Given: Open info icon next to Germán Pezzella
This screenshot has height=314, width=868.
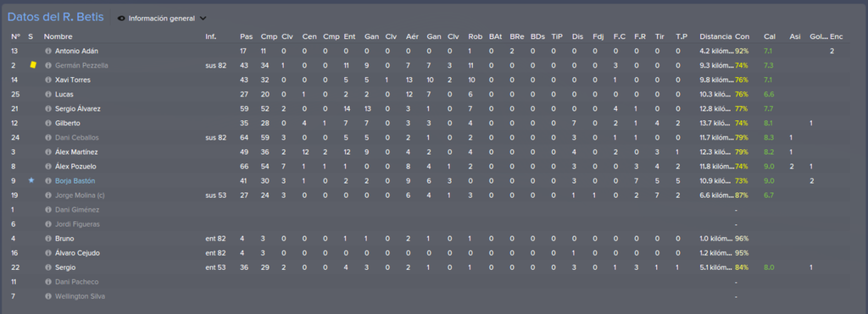Looking at the screenshot, I should (48, 65).
